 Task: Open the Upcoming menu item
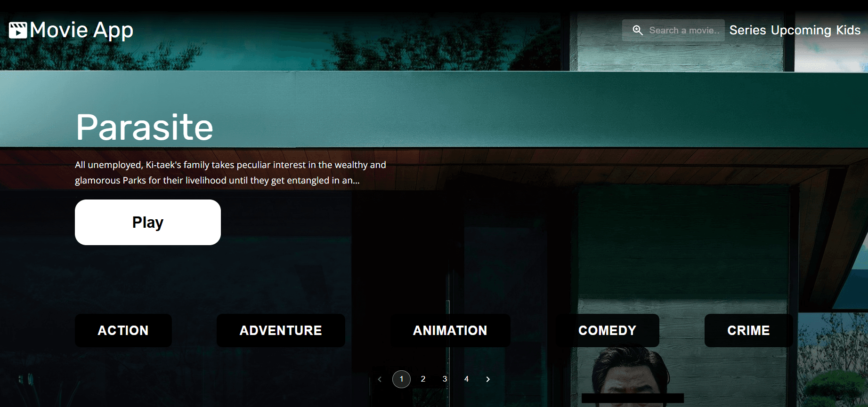(x=801, y=30)
